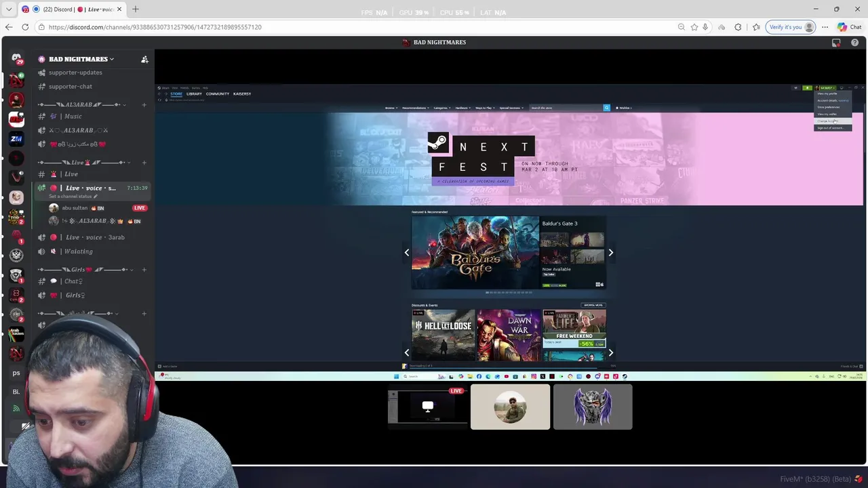Image resolution: width=868 pixels, height=488 pixels.
Task: Add channel to AL3ARAB category
Action: point(144,105)
